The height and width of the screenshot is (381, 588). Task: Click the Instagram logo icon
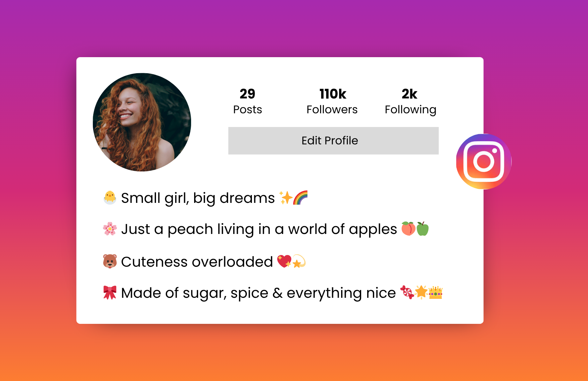pyautogui.click(x=484, y=161)
